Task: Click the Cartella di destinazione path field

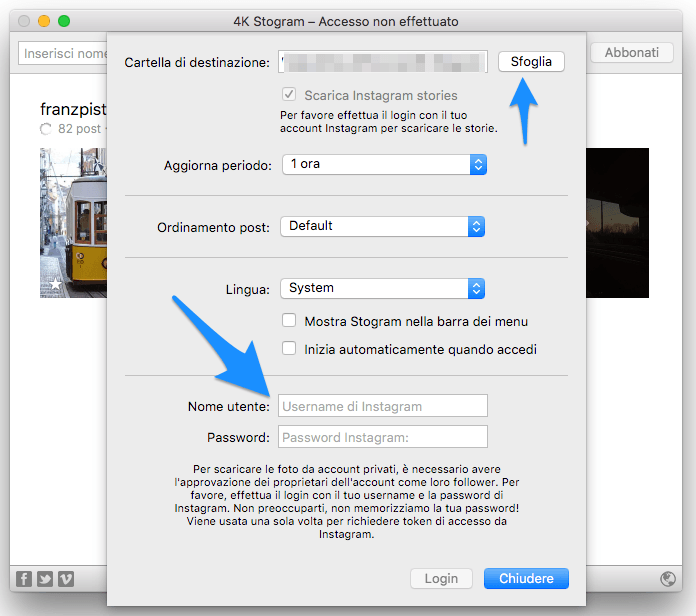Action: pos(383,62)
